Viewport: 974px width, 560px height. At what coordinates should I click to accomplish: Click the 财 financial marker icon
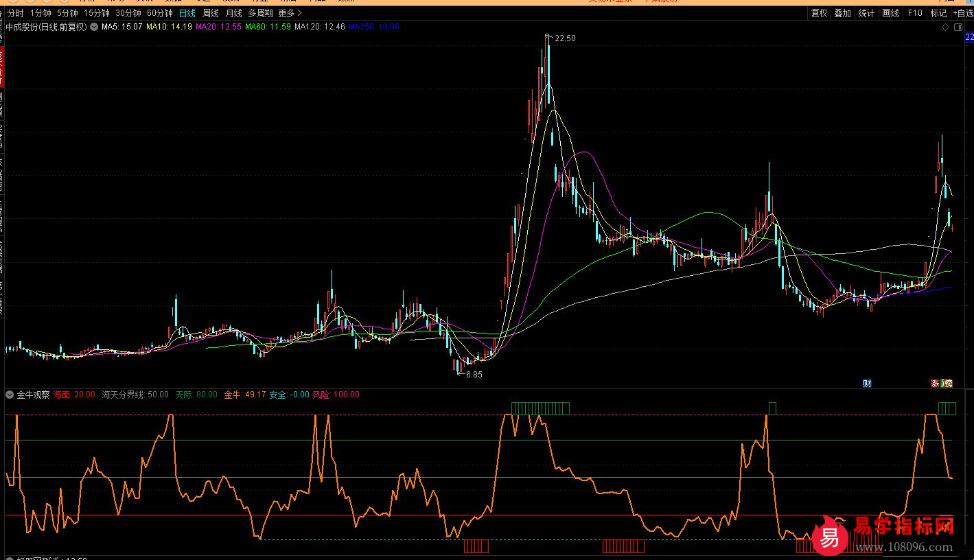(867, 384)
